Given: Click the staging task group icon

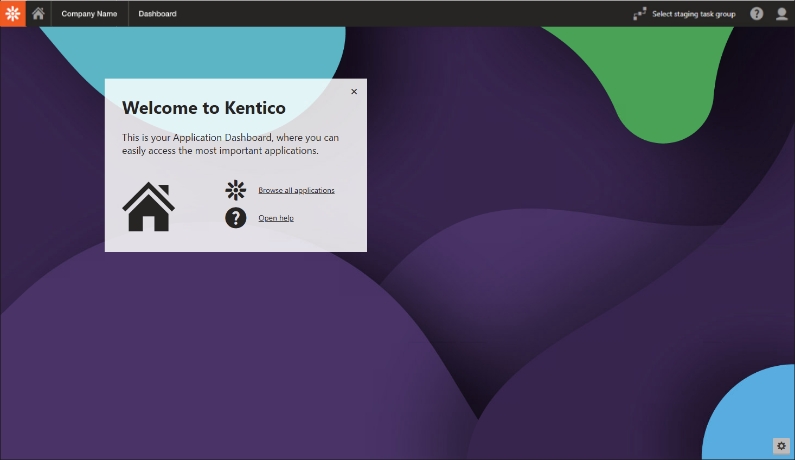Looking at the screenshot, I should (640, 14).
